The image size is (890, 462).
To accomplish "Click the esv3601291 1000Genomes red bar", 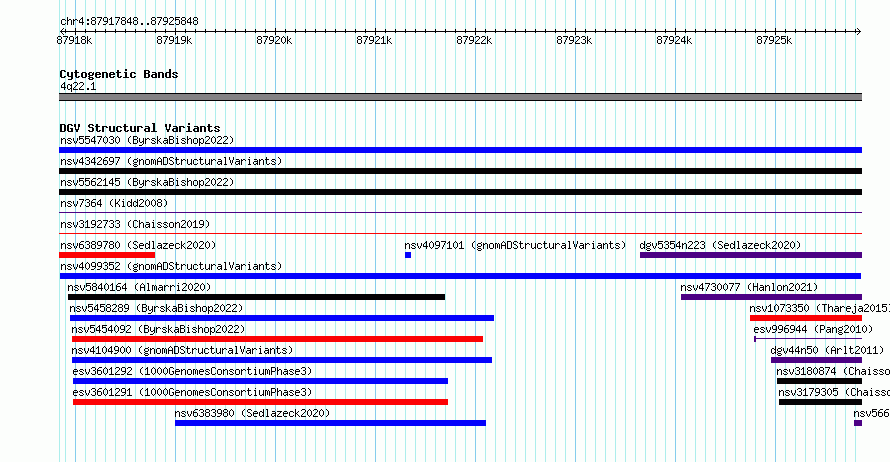I will click(260, 402).
